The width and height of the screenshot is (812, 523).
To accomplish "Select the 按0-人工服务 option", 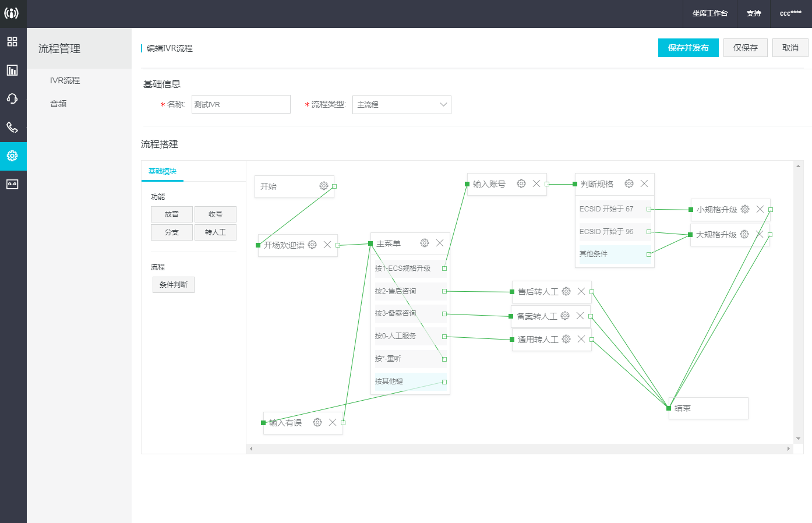I will 410,336.
